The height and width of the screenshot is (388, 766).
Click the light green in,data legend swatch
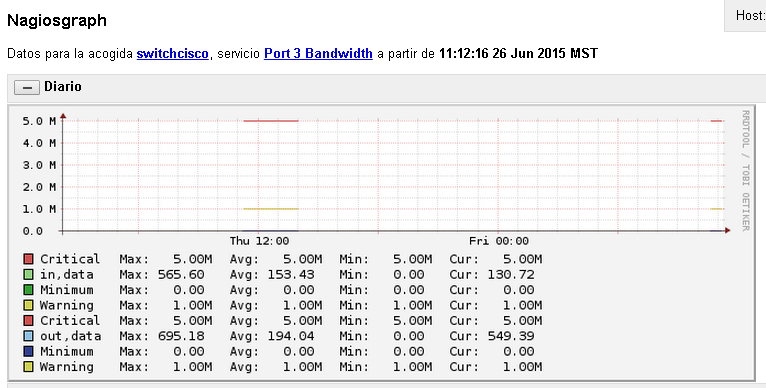click(x=28, y=274)
